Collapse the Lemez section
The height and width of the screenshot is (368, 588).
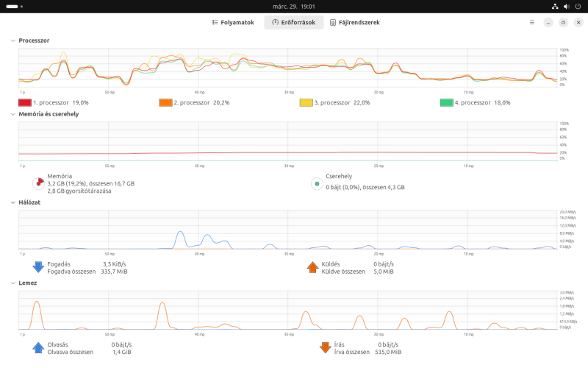(13, 283)
